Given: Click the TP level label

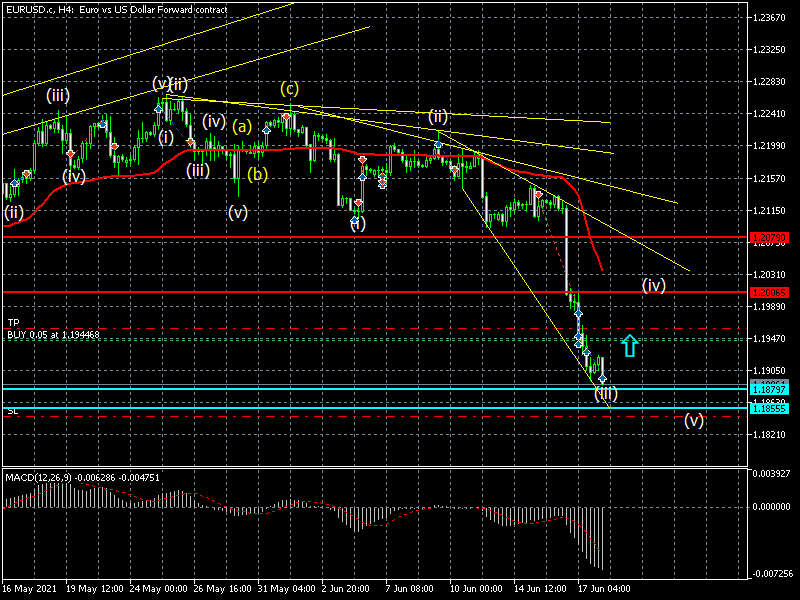Looking at the screenshot, I should tap(13, 323).
